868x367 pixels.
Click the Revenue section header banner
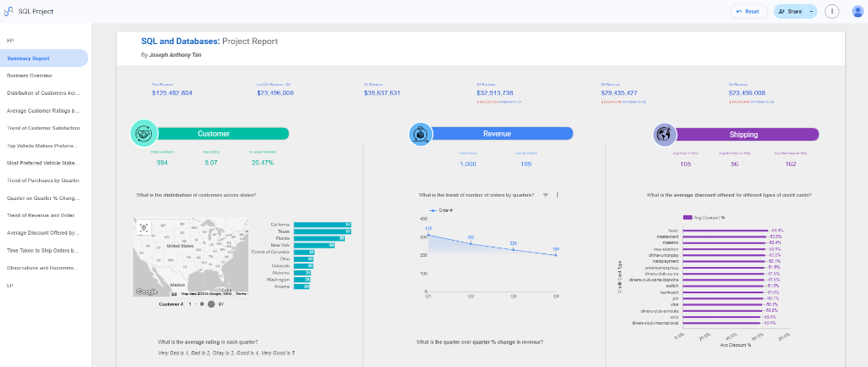(502, 134)
